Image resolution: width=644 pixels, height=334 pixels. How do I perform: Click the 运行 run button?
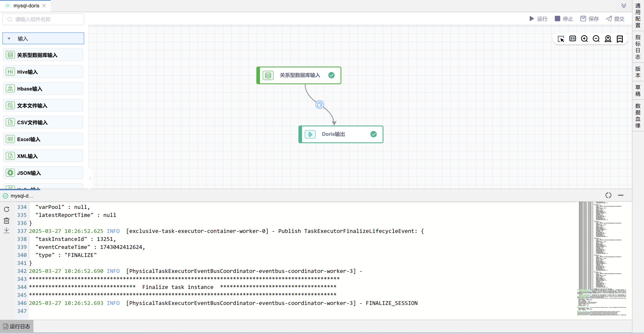538,19
